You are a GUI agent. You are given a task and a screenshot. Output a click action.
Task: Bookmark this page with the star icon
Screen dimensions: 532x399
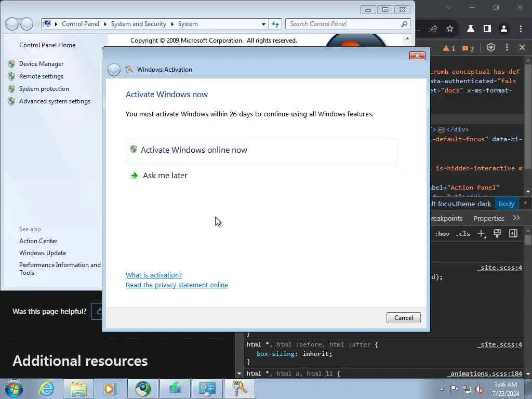(x=450, y=29)
